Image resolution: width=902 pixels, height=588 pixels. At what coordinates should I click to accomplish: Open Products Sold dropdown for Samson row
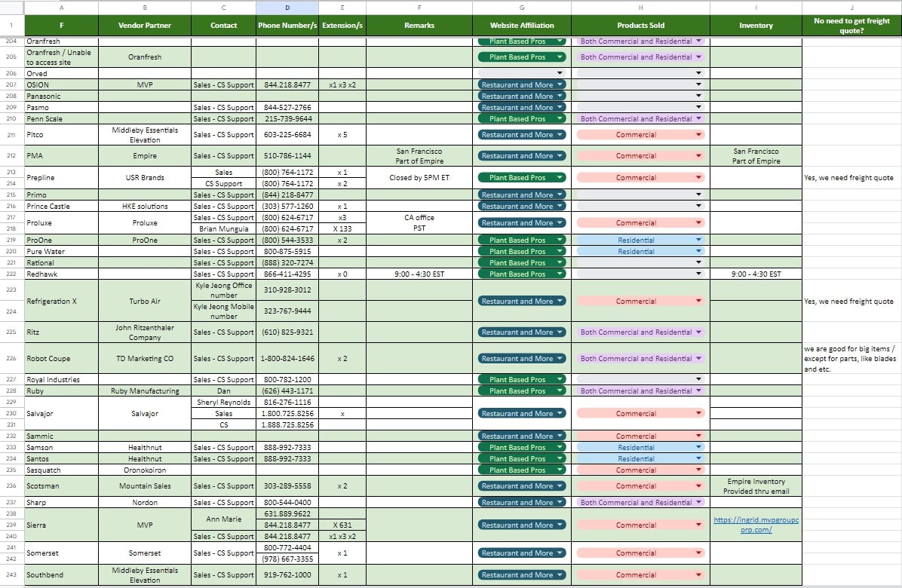(x=640, y=447)
